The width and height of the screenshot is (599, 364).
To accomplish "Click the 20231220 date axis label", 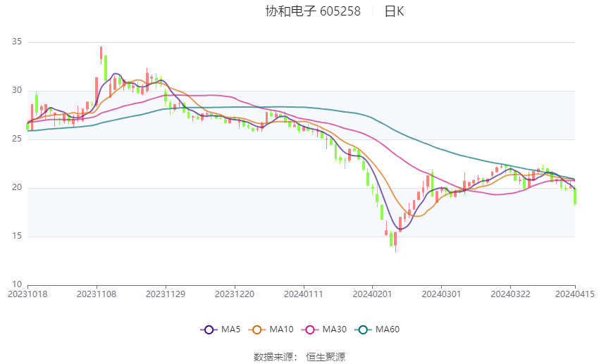I will click(235, 294).
